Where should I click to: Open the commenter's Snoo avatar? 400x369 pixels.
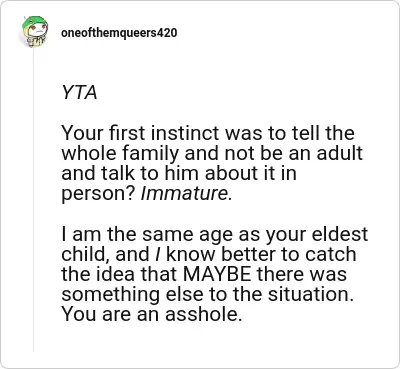(35, 32)
